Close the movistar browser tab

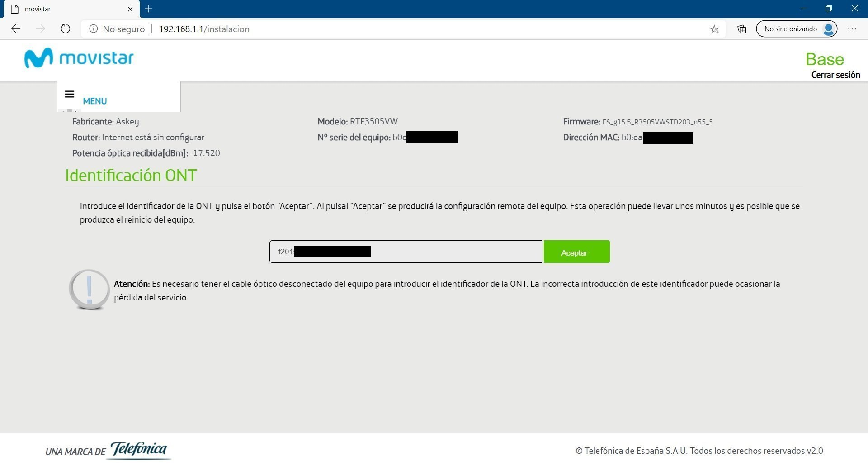(130, 9)
